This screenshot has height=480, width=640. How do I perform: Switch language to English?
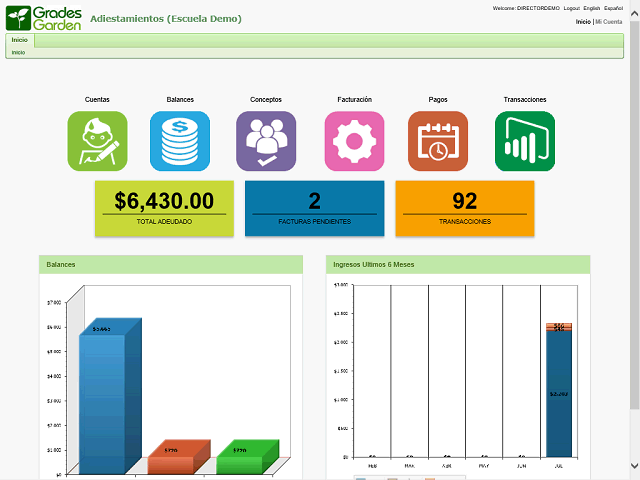click(592, 8)
